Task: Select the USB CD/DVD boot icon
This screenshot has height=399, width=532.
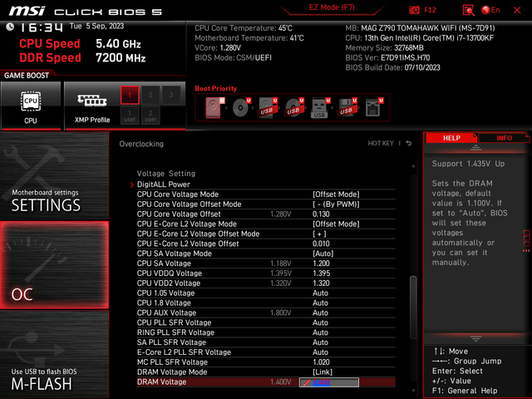Action: point(293,107)
